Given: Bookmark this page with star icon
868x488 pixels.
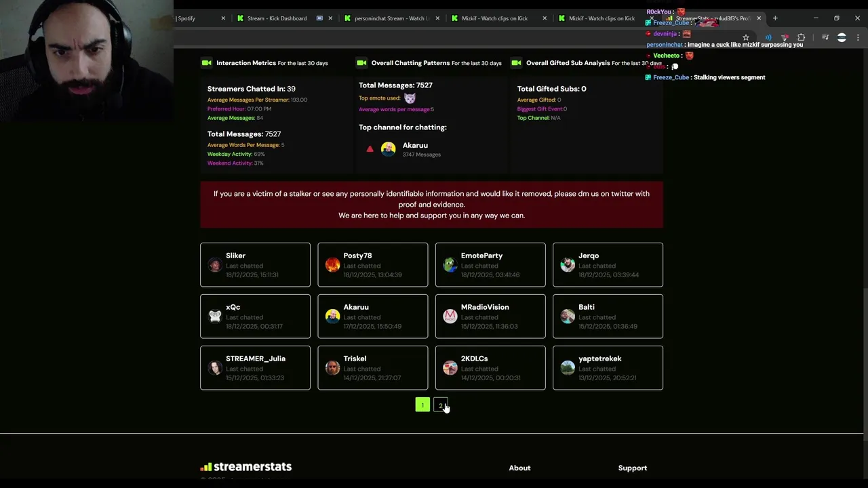Looking at the screenshot, I should point(746,38).
